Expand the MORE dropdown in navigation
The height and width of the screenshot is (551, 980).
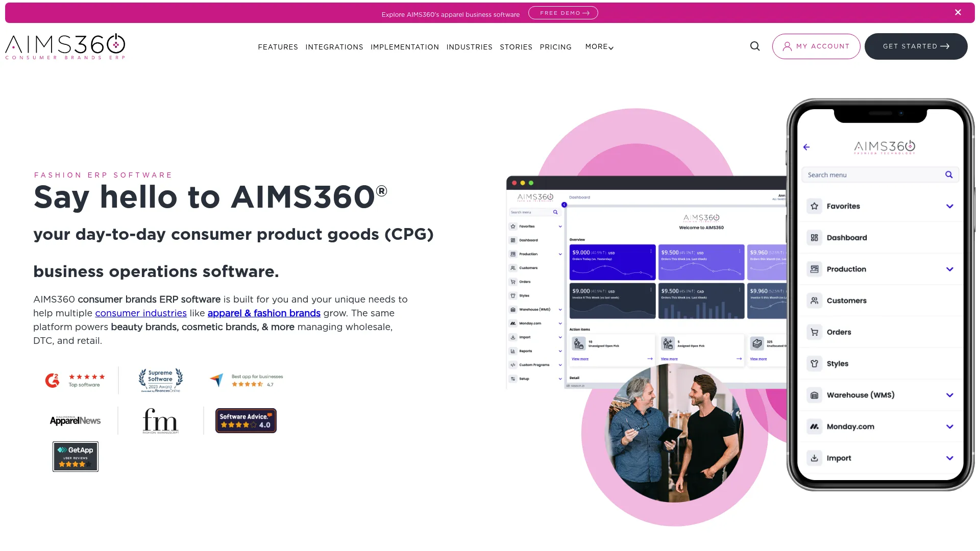click(x=599, y=47)
